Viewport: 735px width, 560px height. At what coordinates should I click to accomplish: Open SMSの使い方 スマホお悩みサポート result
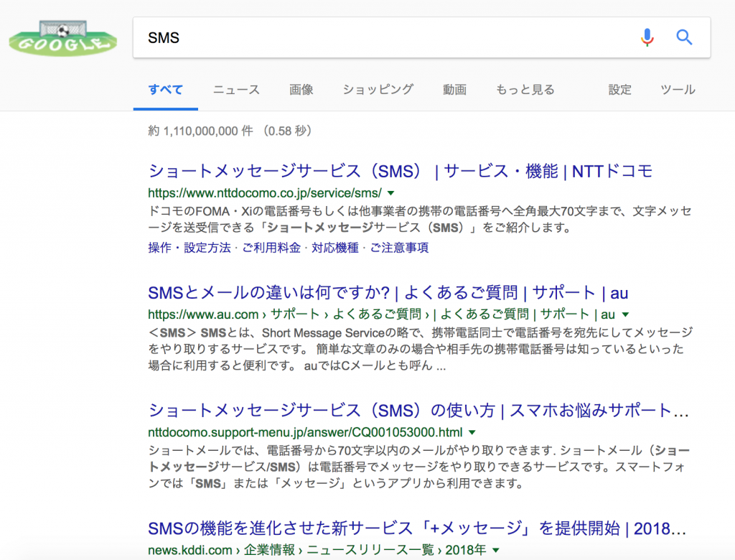[418, 411]
